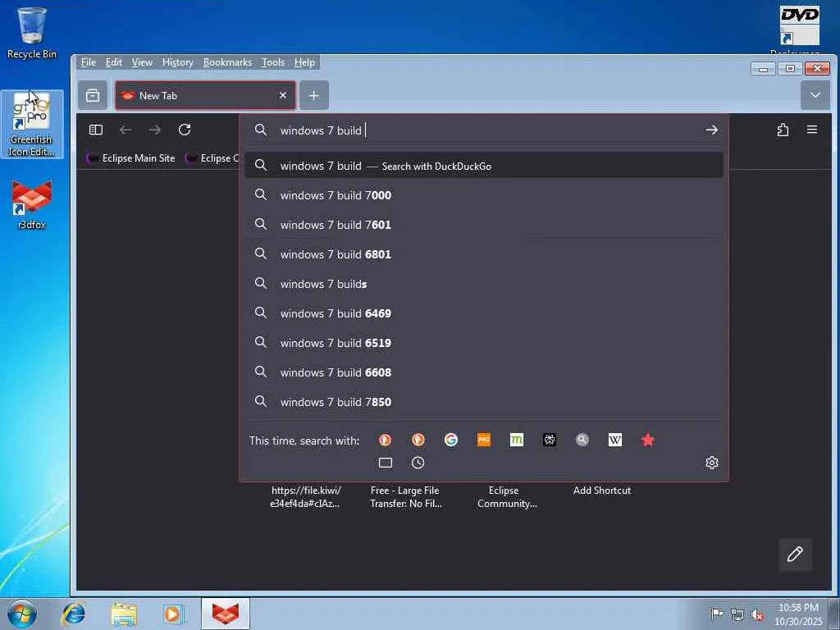Launch Internet Explorer from taskbar
This screenshot has height=630, width=840.
click(74, 614)
